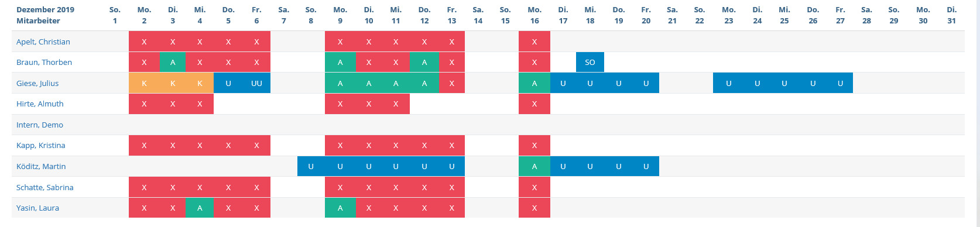
Task: Select green A cell for Yasin on Dec 4
Action: [x=200, y=208]
